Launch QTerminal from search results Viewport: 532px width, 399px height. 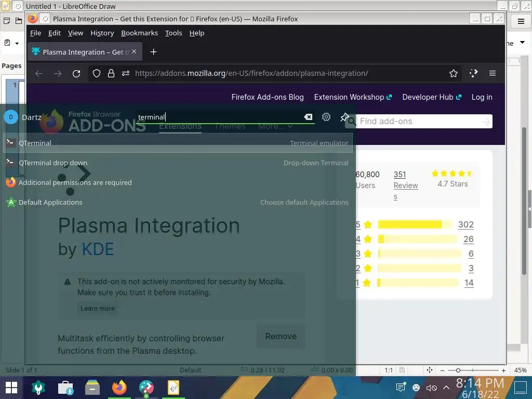[178, 143]
